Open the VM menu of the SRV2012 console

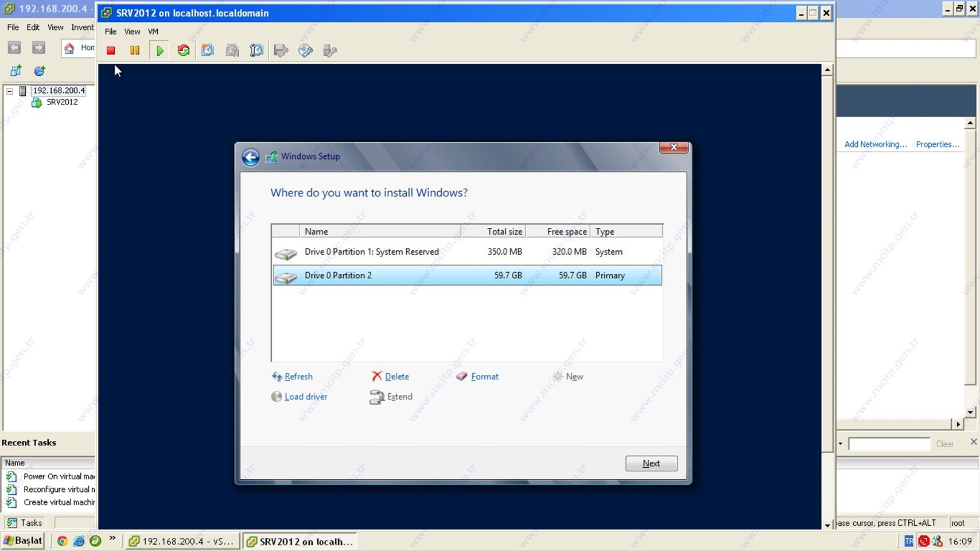coord(153,32)
